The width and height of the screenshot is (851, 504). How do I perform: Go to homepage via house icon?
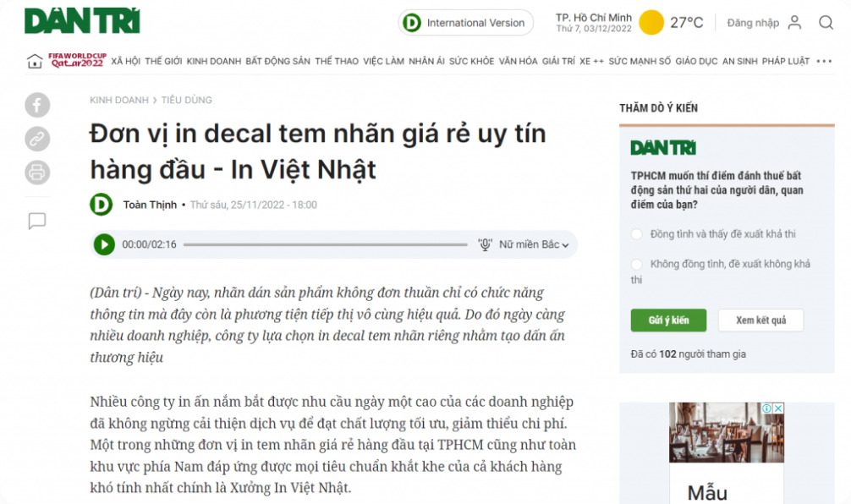[x=35, y=61]
